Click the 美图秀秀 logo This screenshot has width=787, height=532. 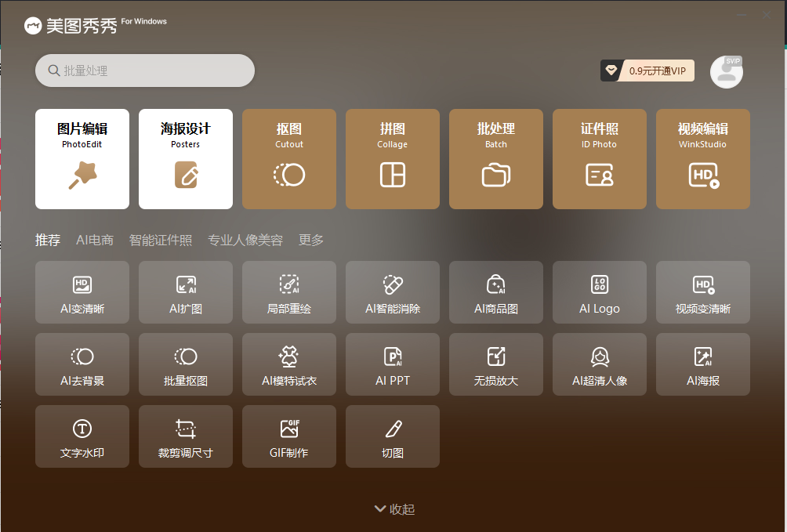tap(71, 26)
